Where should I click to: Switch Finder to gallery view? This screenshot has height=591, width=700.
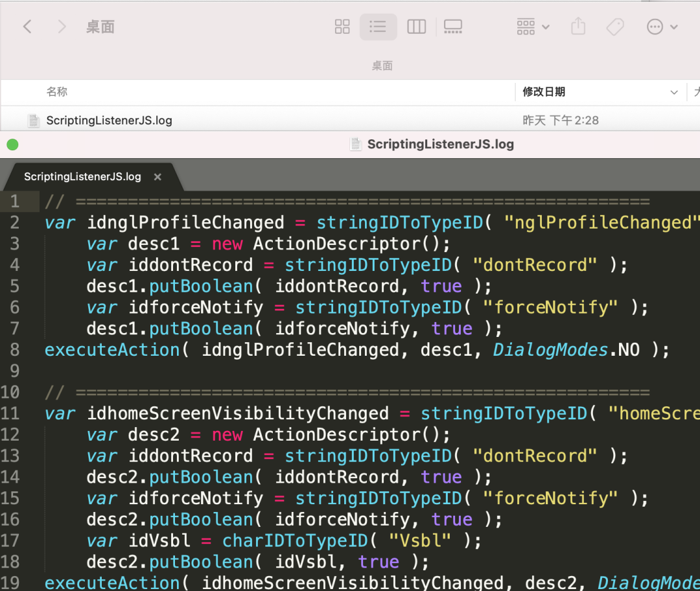pyautogui.click(x=452, y=27)
